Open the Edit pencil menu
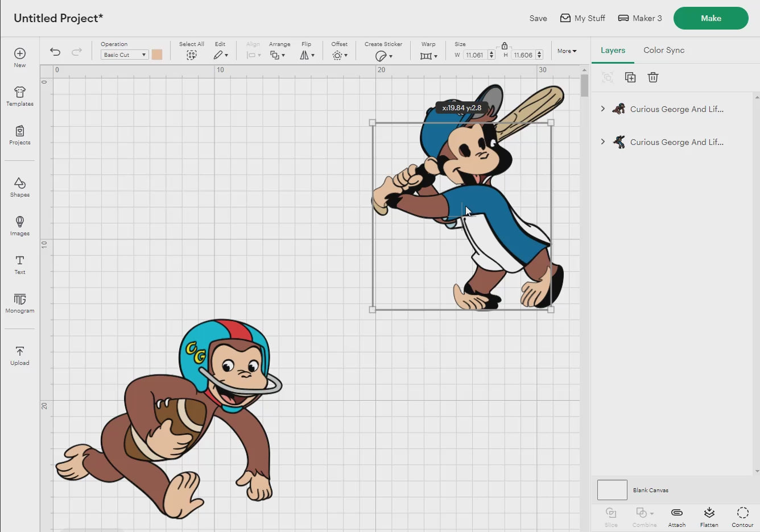 221,55
